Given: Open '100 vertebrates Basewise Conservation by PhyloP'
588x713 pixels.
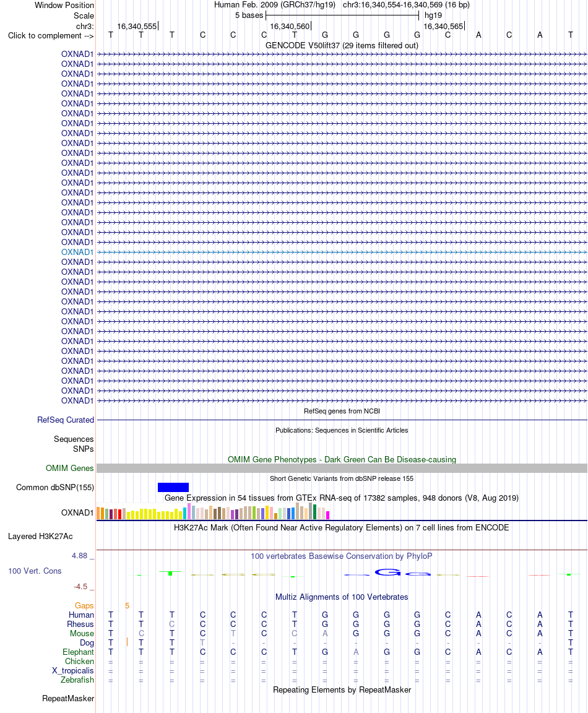Looking at the screenshot, I should [x=342, y=556].
